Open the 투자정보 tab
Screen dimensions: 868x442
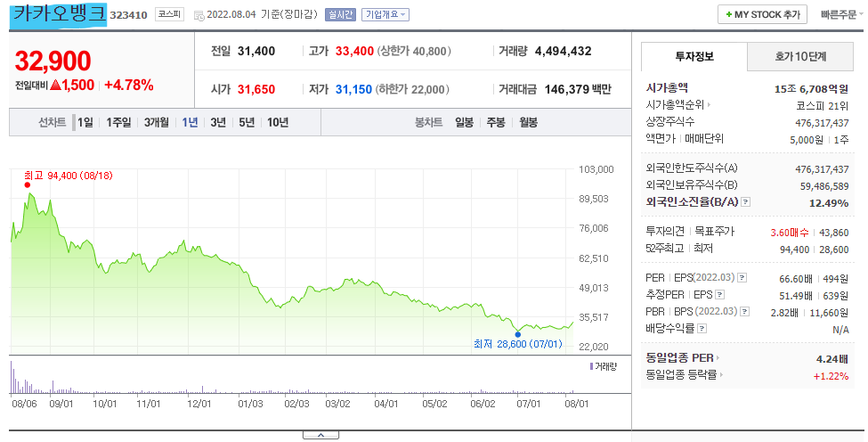coord(694,56)
